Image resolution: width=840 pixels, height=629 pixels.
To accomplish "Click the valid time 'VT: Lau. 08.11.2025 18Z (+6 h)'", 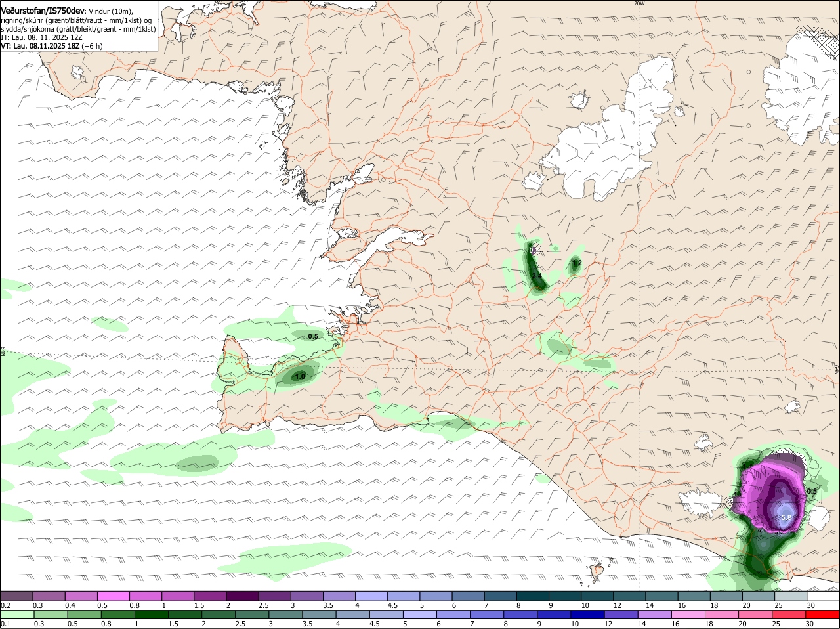I will click(52, 46).
